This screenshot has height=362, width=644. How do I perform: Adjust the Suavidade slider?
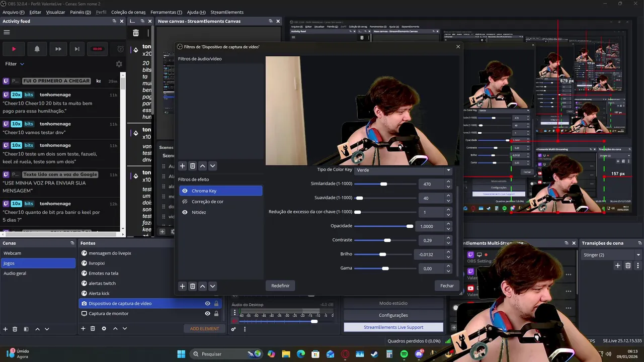[384, 198]
